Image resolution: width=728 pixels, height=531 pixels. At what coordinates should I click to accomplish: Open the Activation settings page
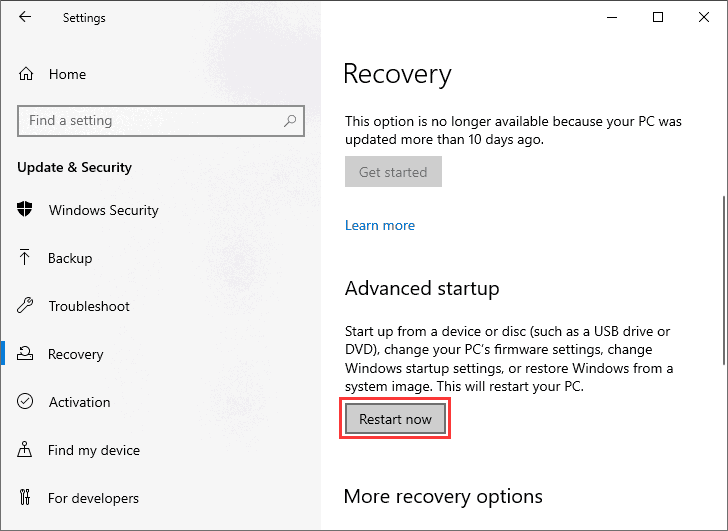pos(79,402)
